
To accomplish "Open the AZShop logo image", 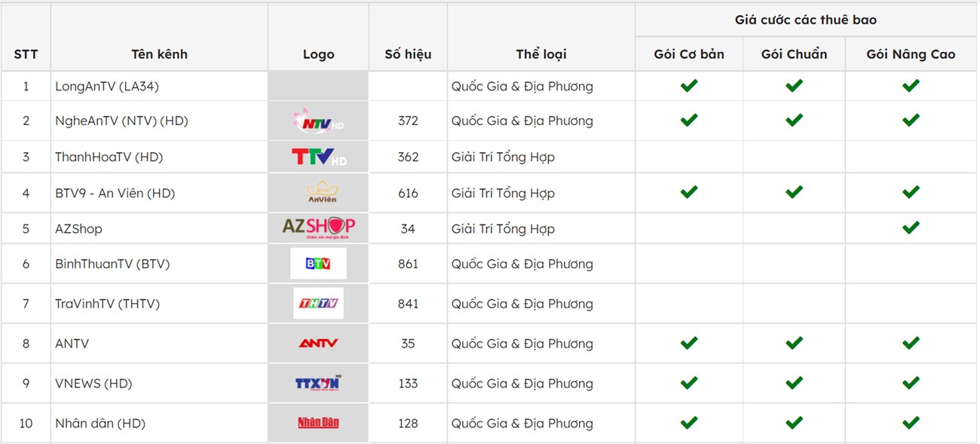I will click(318, 228).
